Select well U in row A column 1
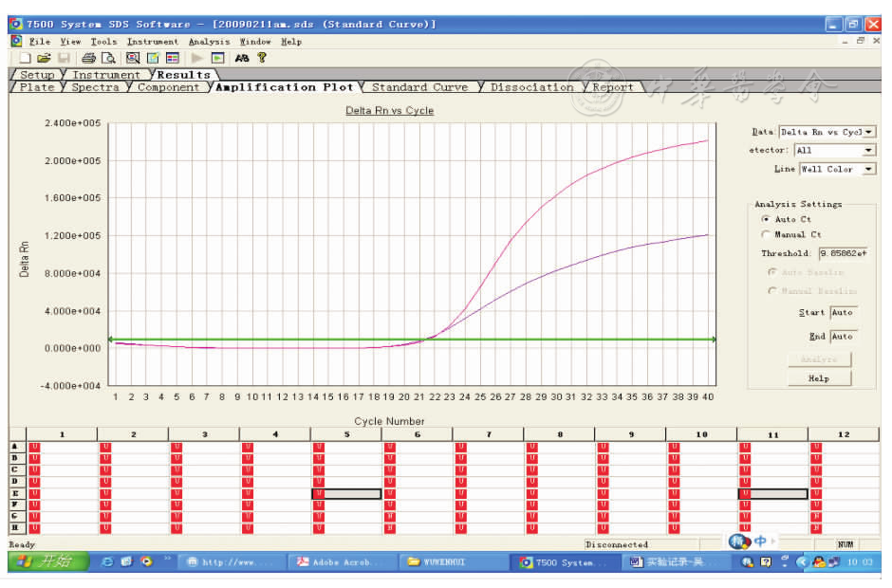Viewport: 892px width, 588px height. (34, 446)
